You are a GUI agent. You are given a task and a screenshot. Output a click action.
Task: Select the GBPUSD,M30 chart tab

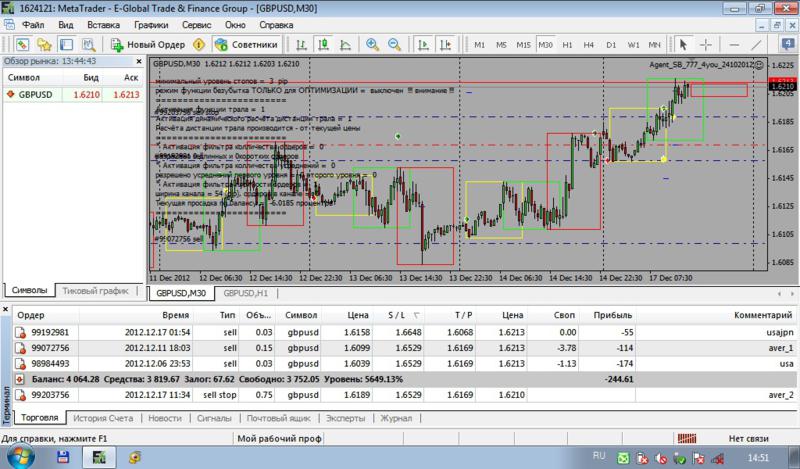click(x=181, y=293)
